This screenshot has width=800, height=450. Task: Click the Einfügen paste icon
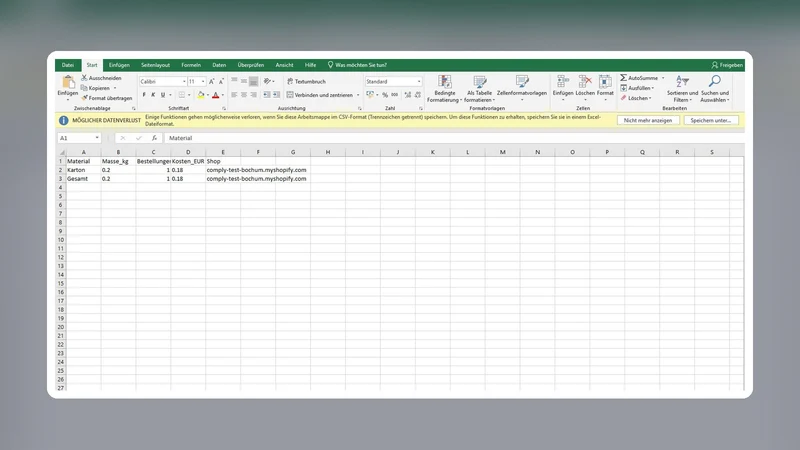(x=67, y=82)
